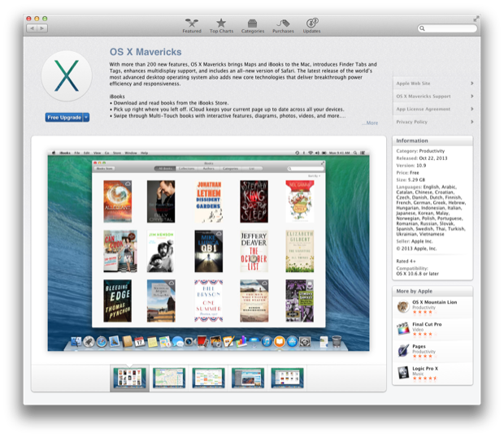
Task: Go back with the left arrow button
Action: [32, 28]
